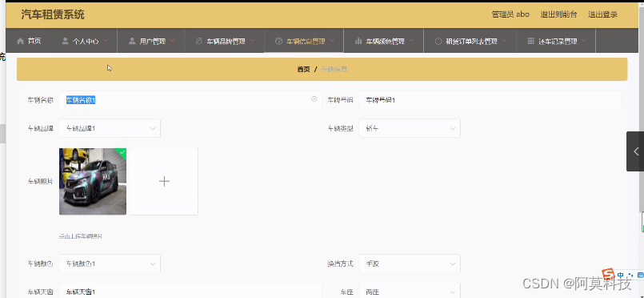The image size is (644, 298).
Task: Click the home icon beside 首页
Action: pyautogui.click(x=20, y=41)
